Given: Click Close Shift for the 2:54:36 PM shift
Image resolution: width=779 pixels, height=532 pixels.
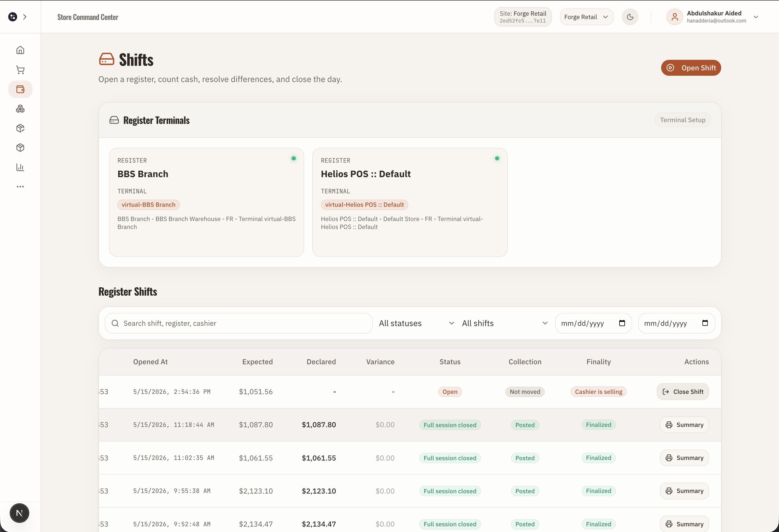Looking at the screenshot, I should [x=682, y=392].
